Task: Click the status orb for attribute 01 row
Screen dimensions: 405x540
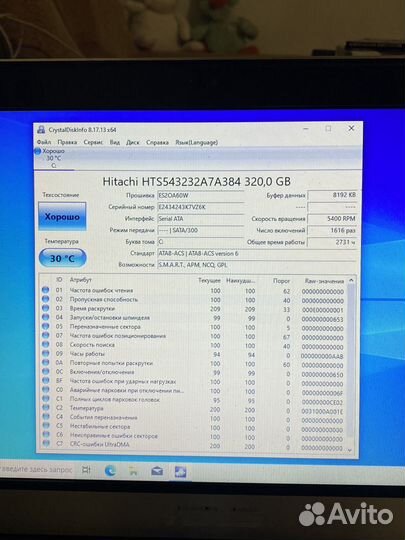Action: coord(45,290)
